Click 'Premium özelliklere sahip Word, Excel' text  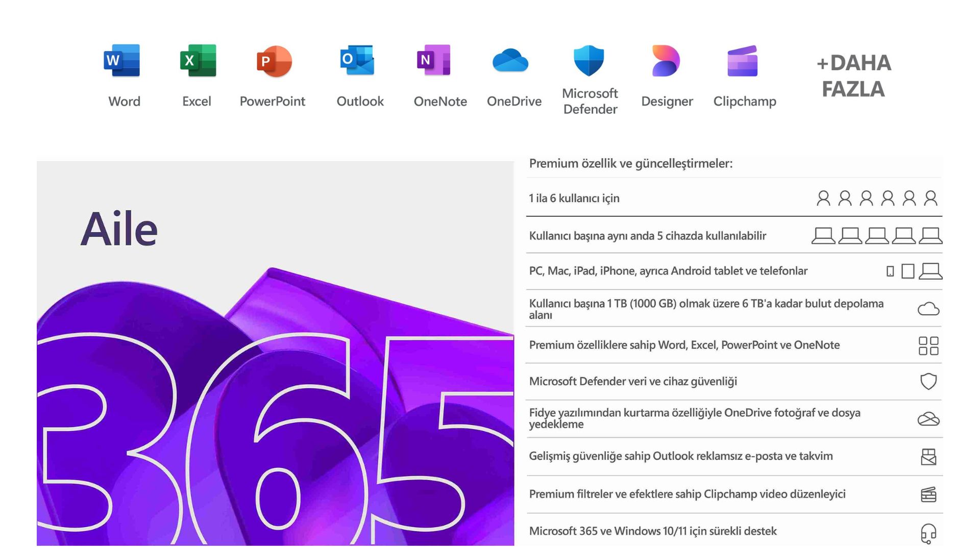pos(684,345)
